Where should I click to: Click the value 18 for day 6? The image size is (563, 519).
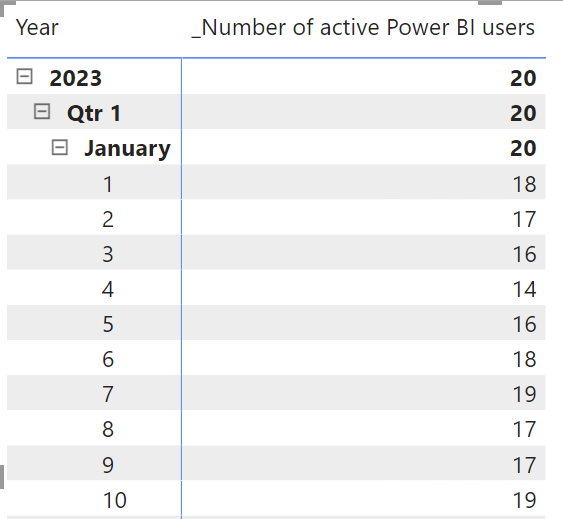524,359
